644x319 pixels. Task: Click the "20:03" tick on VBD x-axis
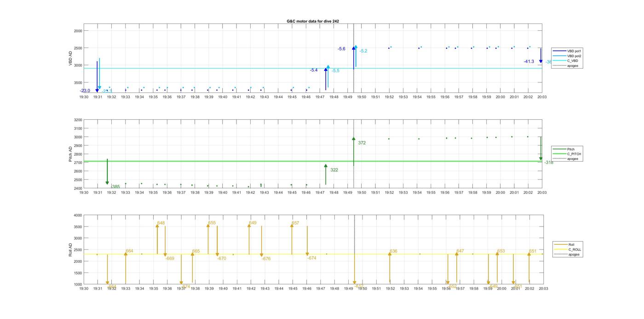click(542, 97)
